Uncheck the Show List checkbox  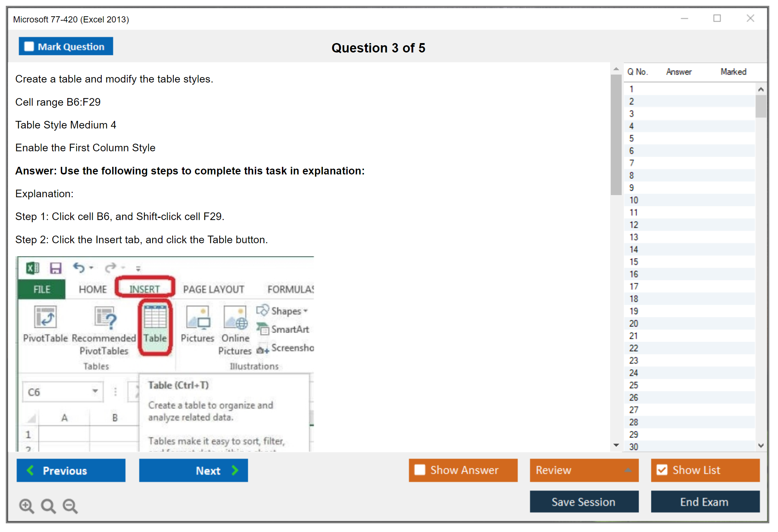pyautogui.click(x=662, y=470)
